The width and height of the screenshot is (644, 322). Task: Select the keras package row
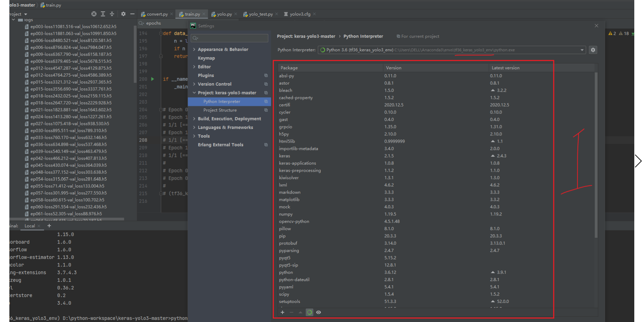436,156
